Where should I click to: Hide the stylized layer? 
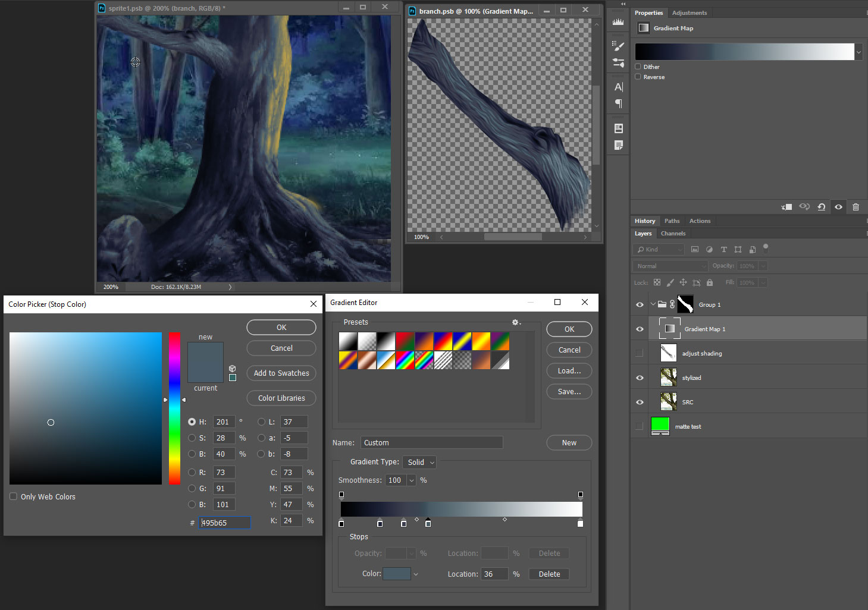tap(640, 378)
